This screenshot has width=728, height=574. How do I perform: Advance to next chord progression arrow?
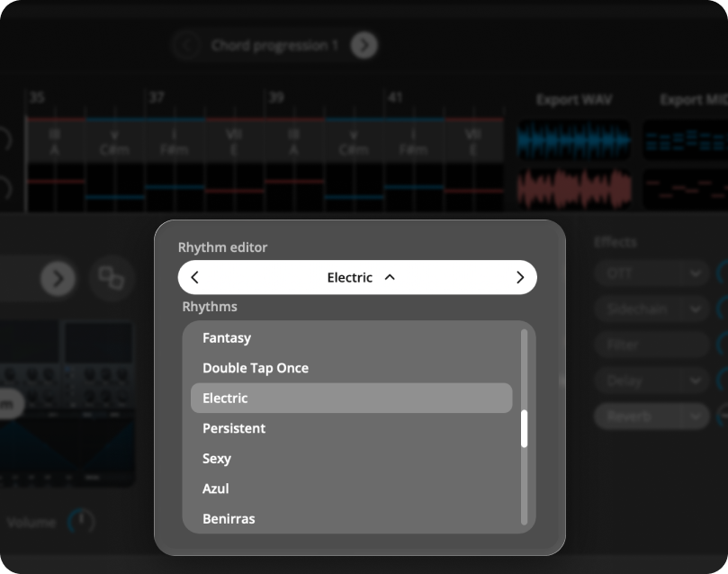364,45
